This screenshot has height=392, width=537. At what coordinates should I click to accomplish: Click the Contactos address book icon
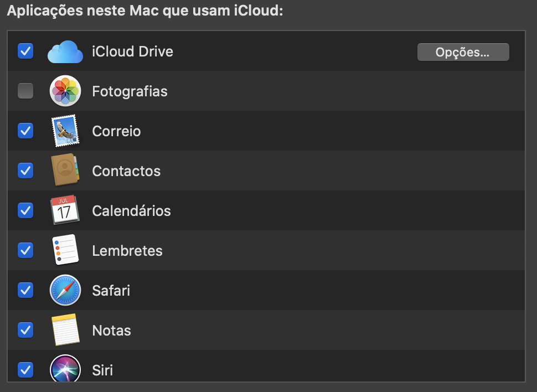65,171
